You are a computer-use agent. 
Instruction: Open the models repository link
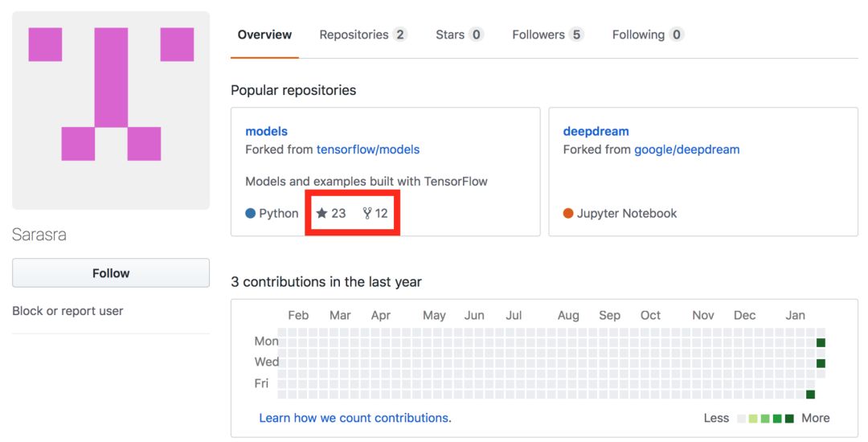[x=266, y=131]
